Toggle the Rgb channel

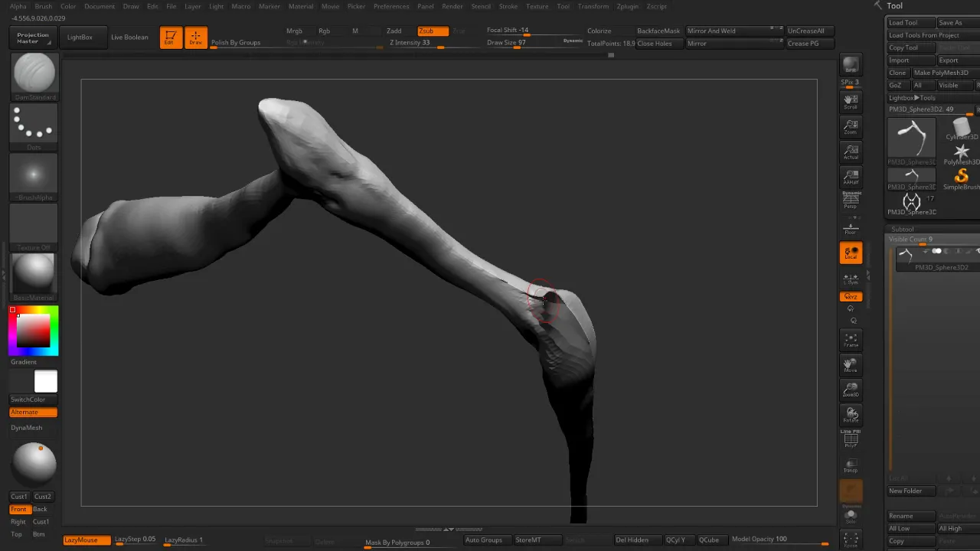click(x=325, y=31)
